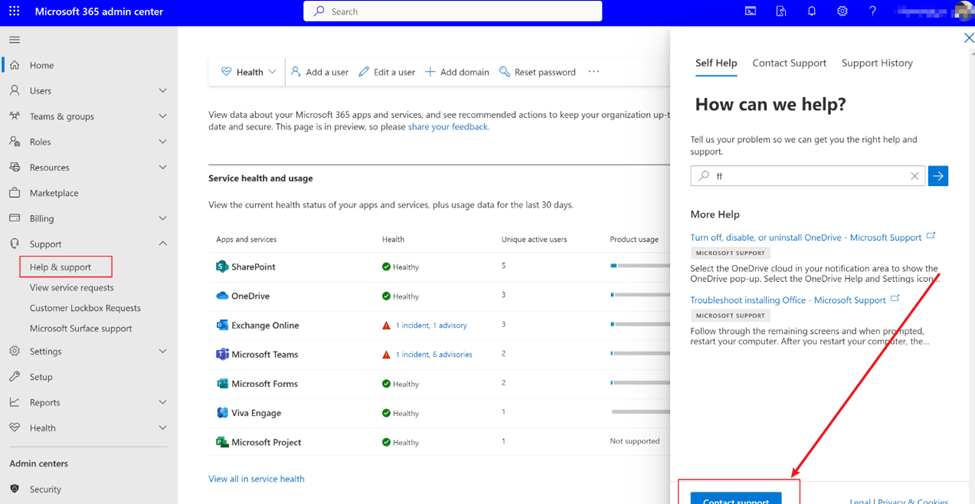Viewport: 975px width, 504px height.
Task: Click View all in service health
Action: (256, 479)
